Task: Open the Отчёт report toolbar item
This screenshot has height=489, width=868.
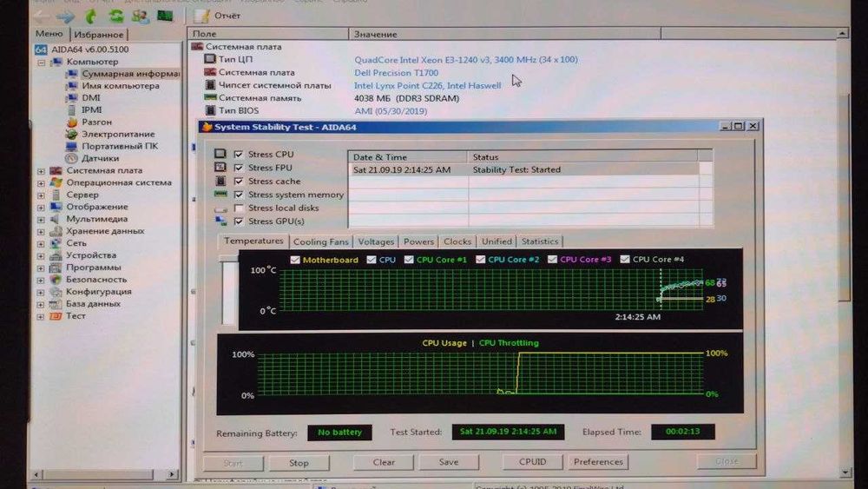Action: pyautogui.click(x=220, y=16)
